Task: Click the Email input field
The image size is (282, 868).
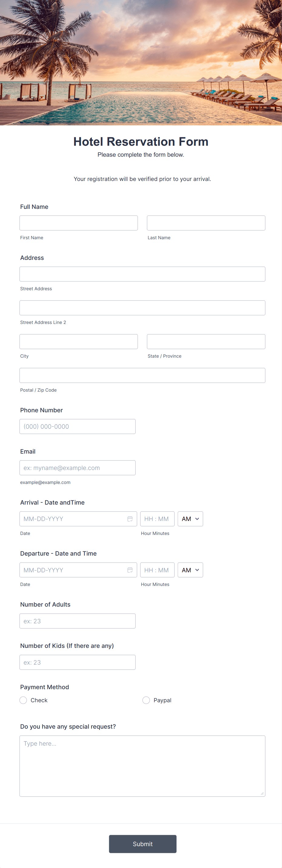Action: (77, 468)
